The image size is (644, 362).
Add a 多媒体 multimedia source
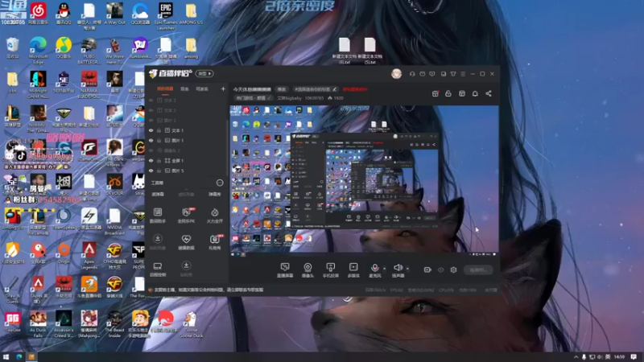click(x=353, y=270)
